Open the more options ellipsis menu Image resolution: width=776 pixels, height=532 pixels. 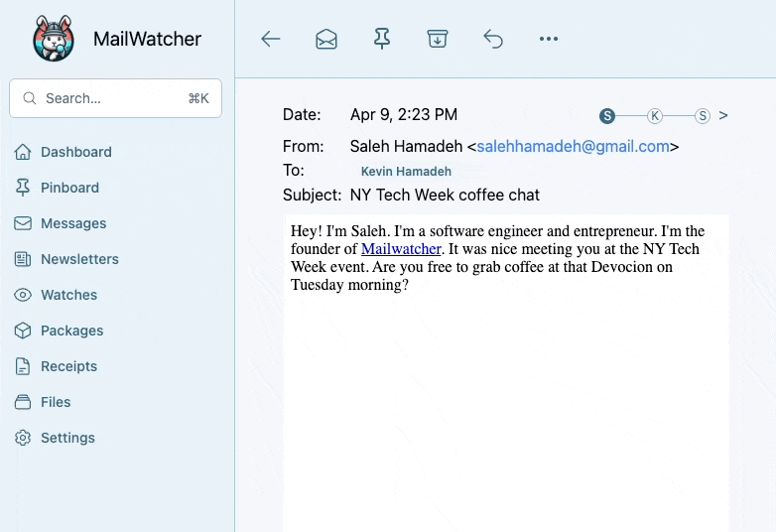(x=549, y=39)
